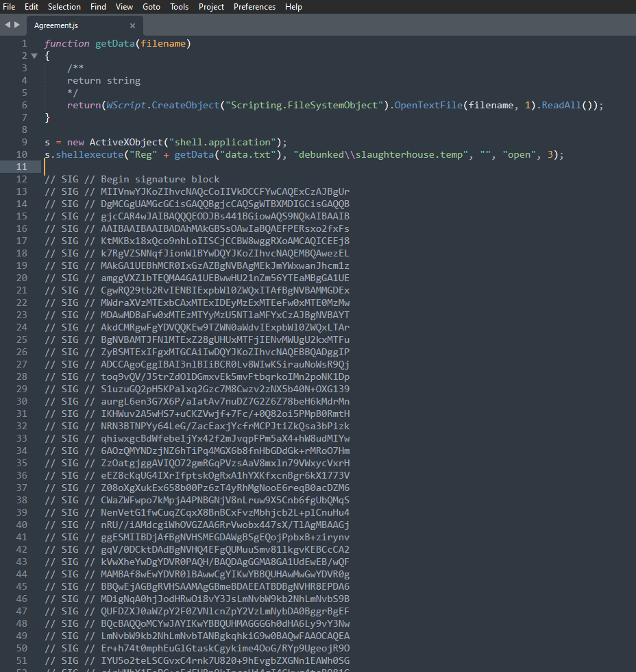Click line number 51 in the gutter
Screen dimensions: 636x672
pyautogui.click(x=22, y=660)
